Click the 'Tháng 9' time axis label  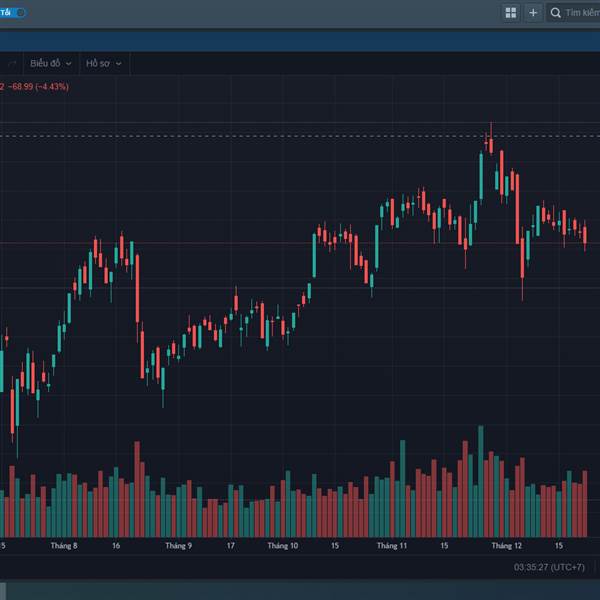click(178, 546)
